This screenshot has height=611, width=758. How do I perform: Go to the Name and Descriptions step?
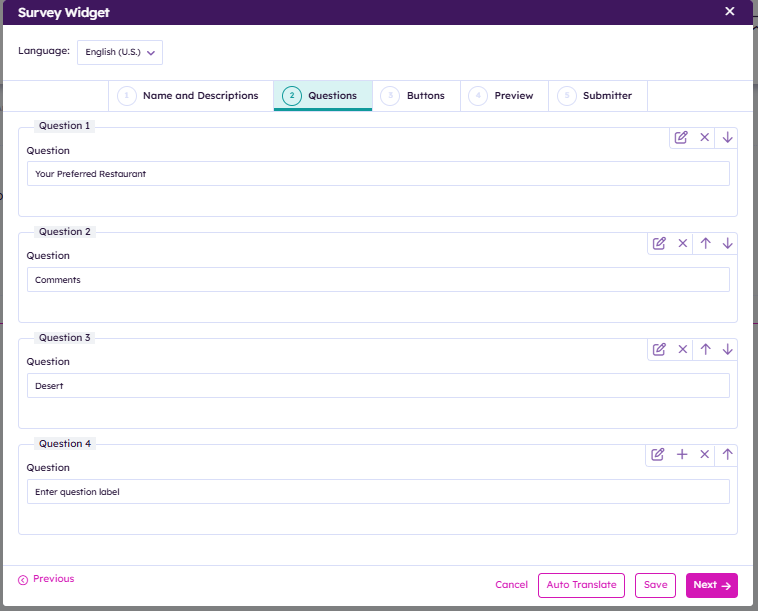pos(191,96)
